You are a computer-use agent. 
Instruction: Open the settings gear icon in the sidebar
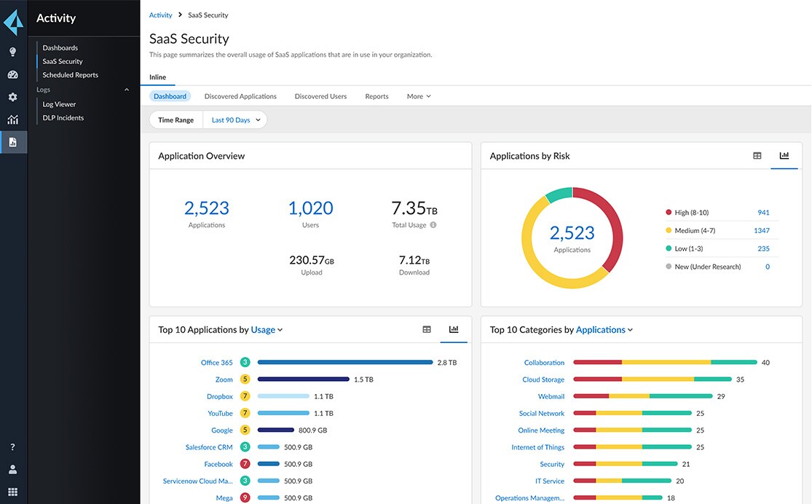tap(12, 96)
